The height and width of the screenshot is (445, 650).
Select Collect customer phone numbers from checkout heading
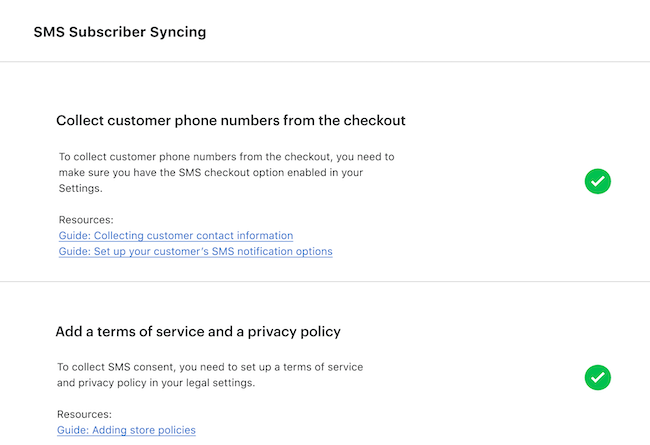(230, 121)
